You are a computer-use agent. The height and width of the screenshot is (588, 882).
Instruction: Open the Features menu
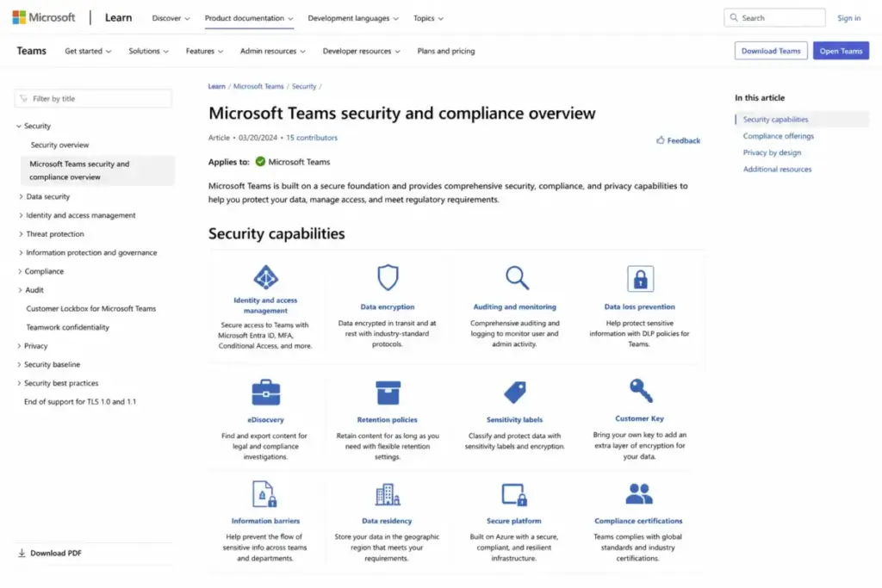204,51
